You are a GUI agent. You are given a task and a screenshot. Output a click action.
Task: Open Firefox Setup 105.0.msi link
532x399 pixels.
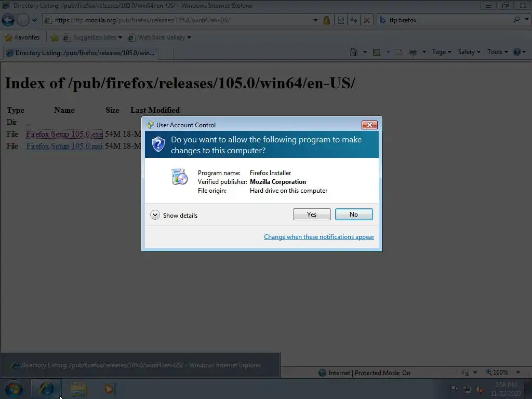pos(64,146)
